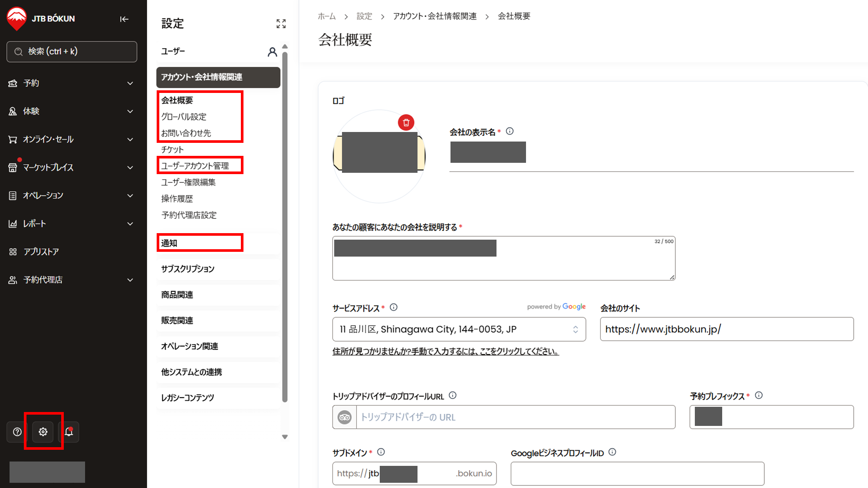Click the manual address entry link

click(445, 352)
